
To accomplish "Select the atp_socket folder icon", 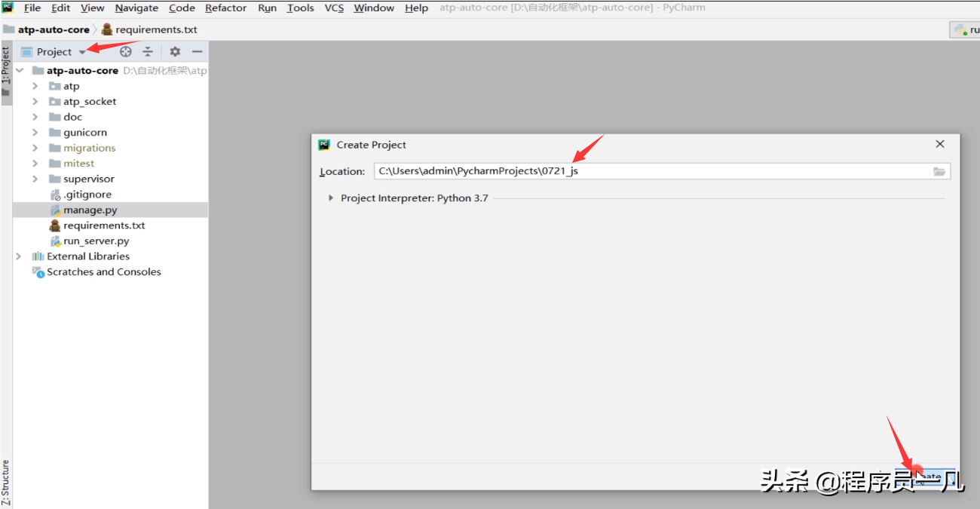I will [x=54, y=101].
